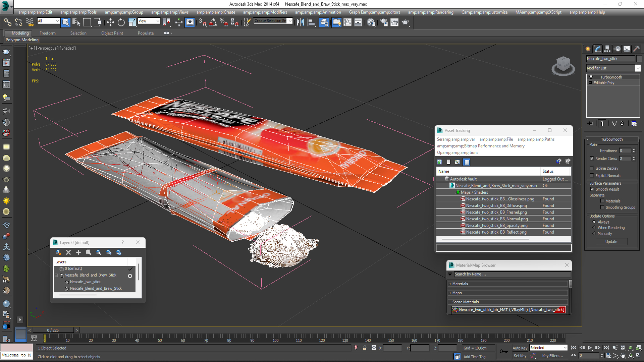Toggle selection lock padlock in status bar
The height and width of the screenshot is (362, 644).
(x=365, y=348)
